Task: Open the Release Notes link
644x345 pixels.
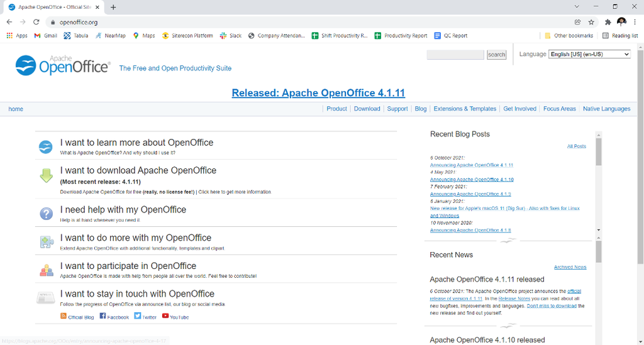Action: tap(514, 298)
